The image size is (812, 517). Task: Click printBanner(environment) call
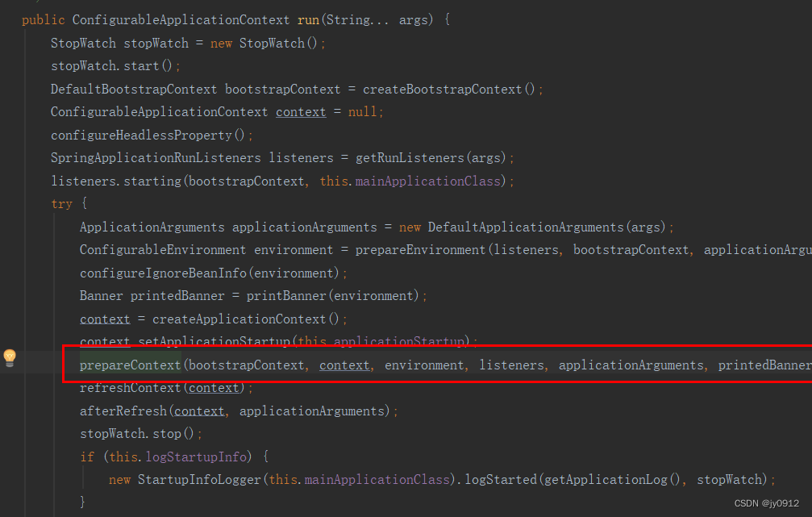point(332,296)
